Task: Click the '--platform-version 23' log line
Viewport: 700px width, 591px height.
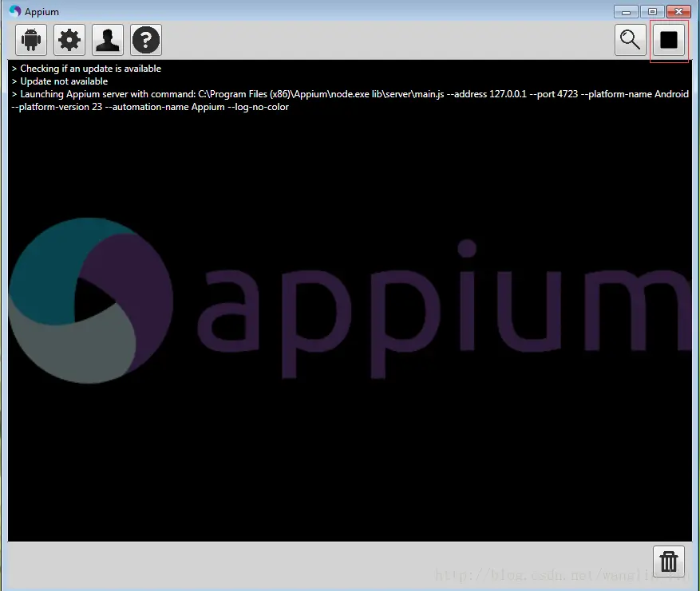Action: coord(150,107)
